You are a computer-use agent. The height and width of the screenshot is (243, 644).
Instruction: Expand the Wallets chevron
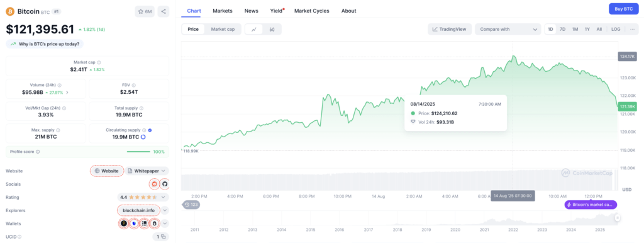coord(164,223)
